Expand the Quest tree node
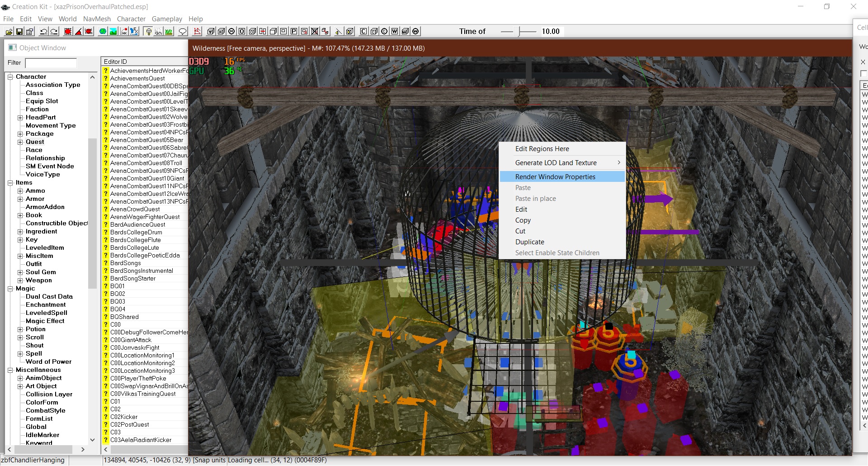 click(20, 142)
